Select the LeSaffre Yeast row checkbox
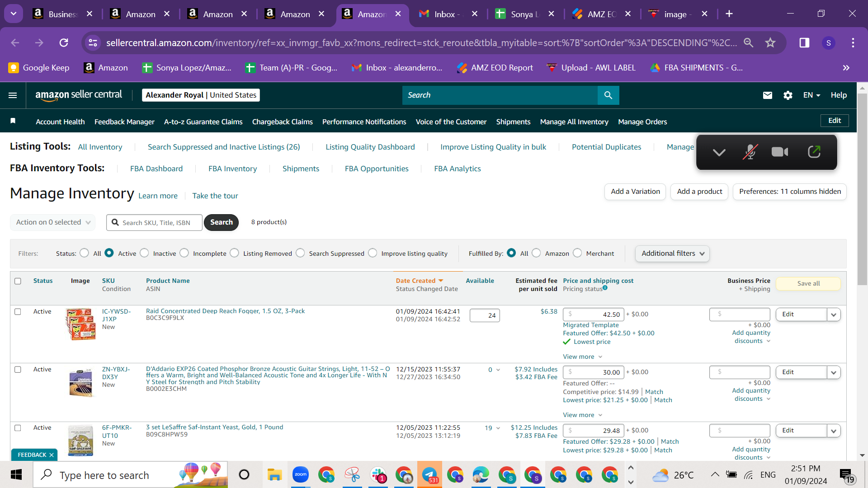 pyautogui.click(x=18, y=428)
